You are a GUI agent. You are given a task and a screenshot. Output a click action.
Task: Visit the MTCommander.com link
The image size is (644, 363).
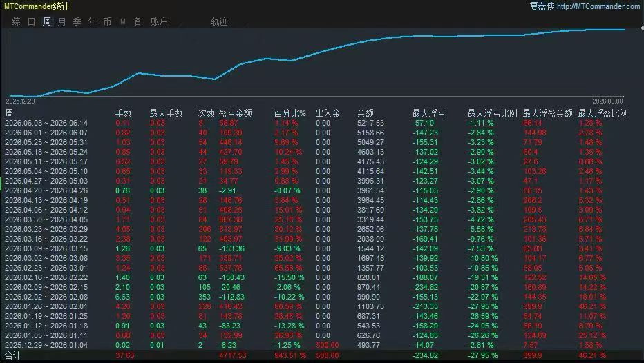598,6
